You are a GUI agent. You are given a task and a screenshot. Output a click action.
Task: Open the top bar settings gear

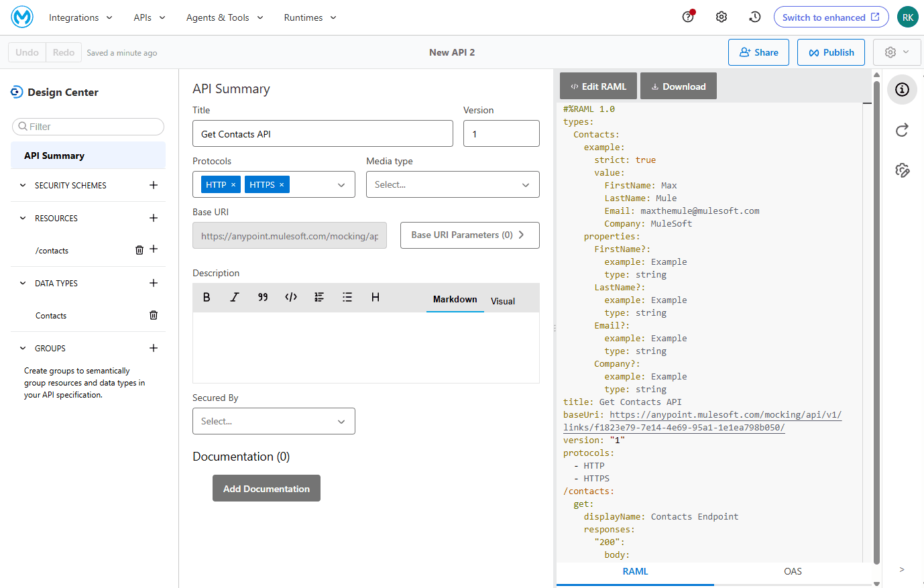pyautogui.click(x=721, y=17)
